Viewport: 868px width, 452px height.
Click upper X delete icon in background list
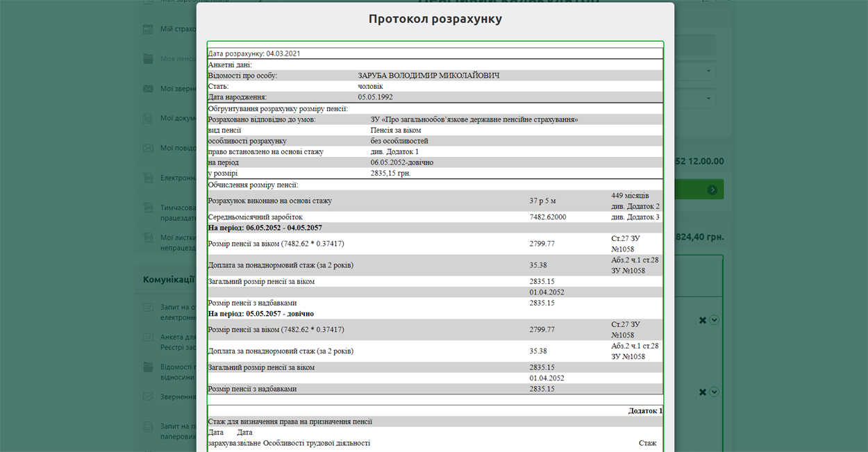[x=703, y=320]
